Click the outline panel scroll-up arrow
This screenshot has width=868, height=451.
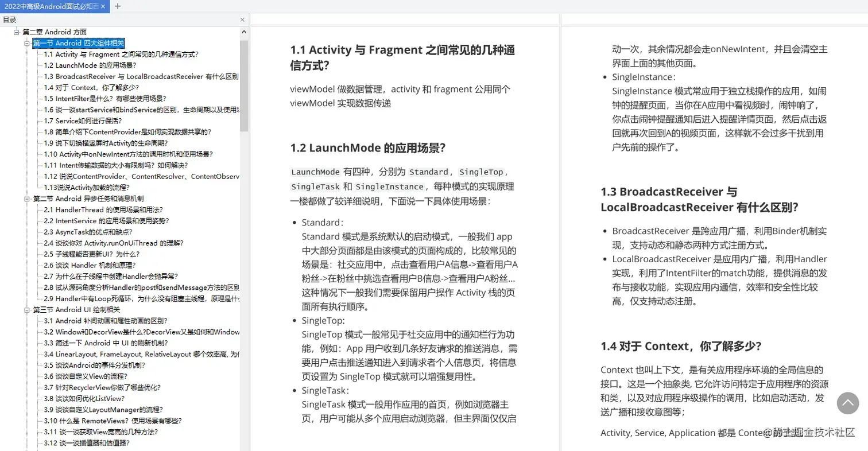pyautogui.click(x=244, y=32)
